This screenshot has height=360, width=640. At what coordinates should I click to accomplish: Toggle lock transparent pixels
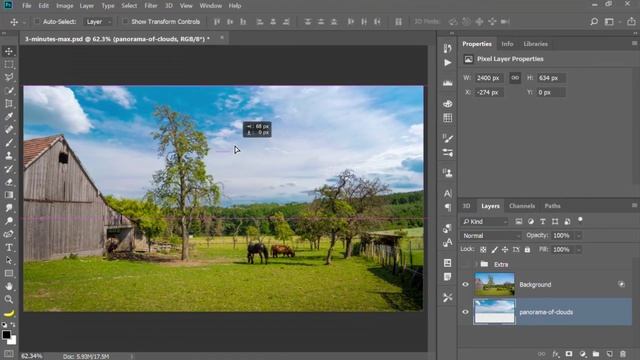(483, 249)
